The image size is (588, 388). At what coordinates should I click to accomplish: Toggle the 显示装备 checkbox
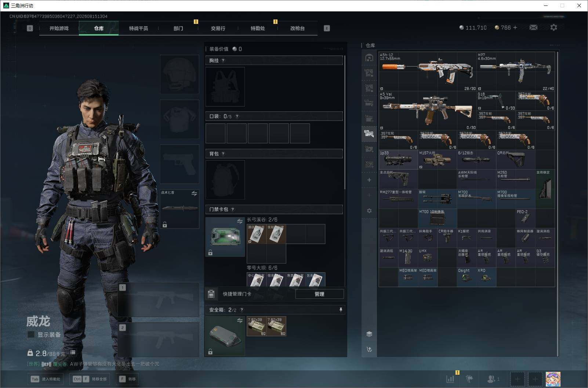(x=31, y=334)
